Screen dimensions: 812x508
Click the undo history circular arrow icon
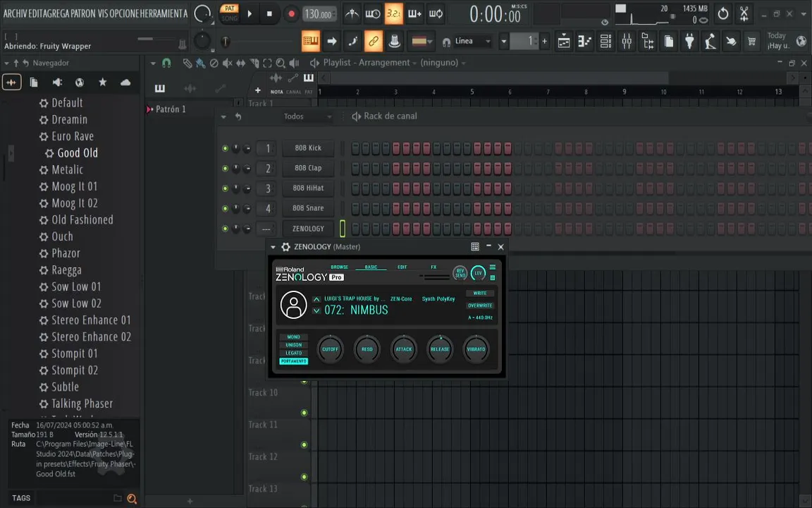point(723,13)
